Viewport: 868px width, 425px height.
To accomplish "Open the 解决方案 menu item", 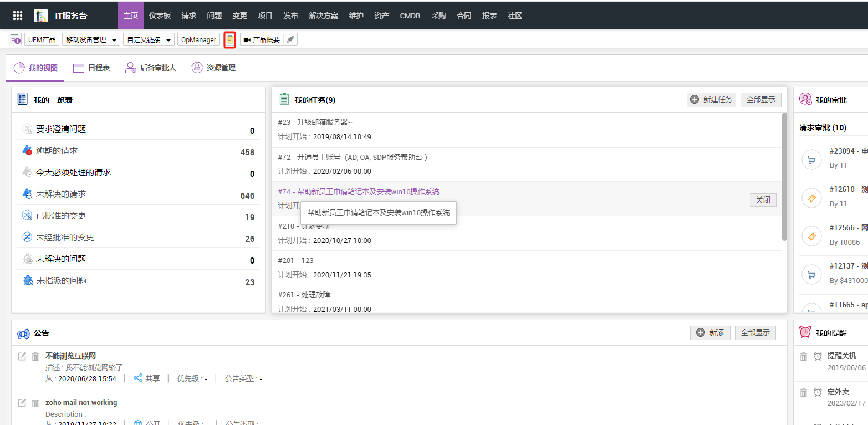I will [323, 16].
